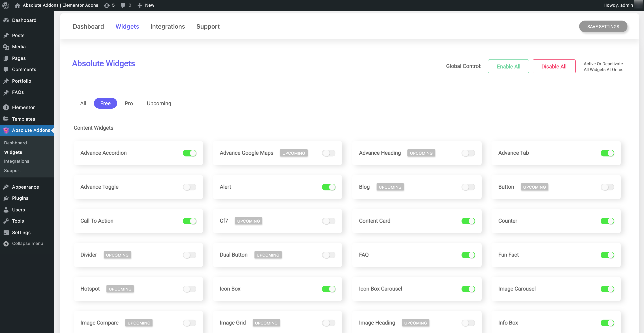
Task: Switch to the Integrations tab
Action: coord(167,26)
